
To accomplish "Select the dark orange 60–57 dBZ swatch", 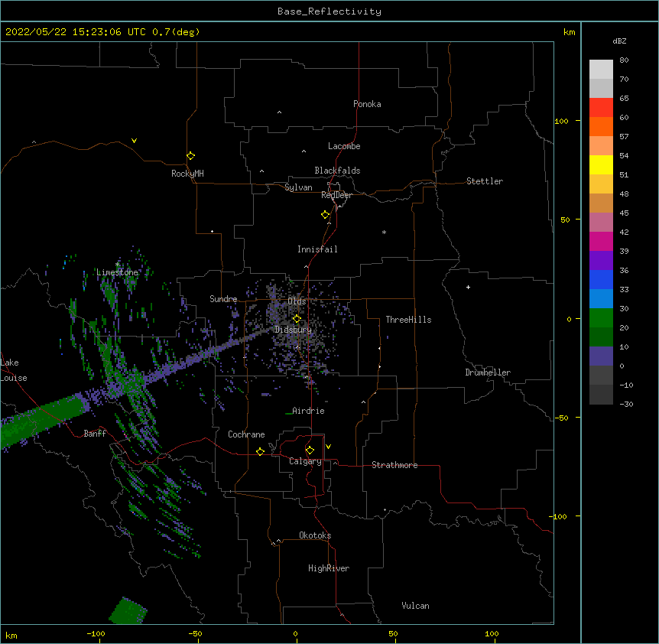I will coord(601,126).
